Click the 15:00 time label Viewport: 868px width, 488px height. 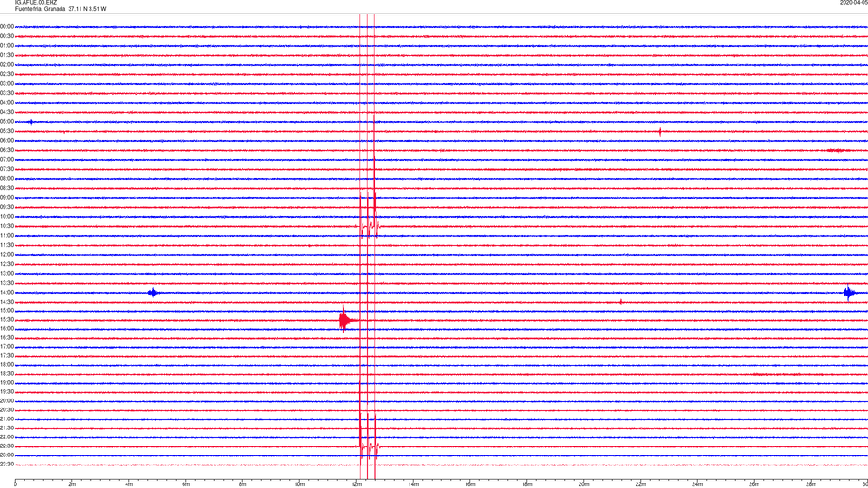coord(6,310)
